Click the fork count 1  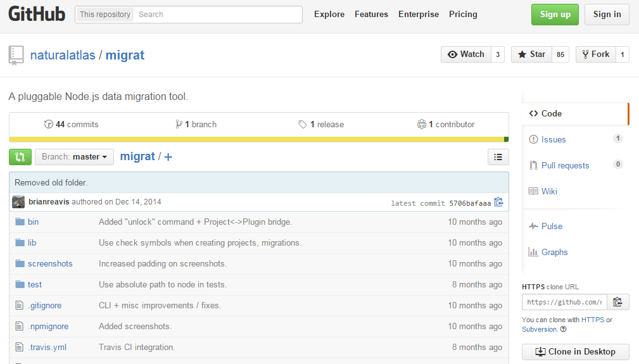623,54
